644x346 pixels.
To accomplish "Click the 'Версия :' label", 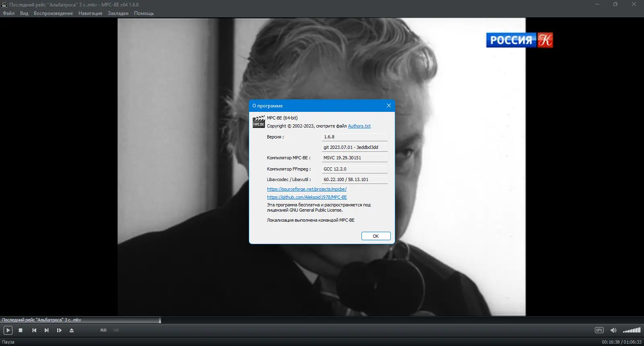I will (x=275, y=137).
